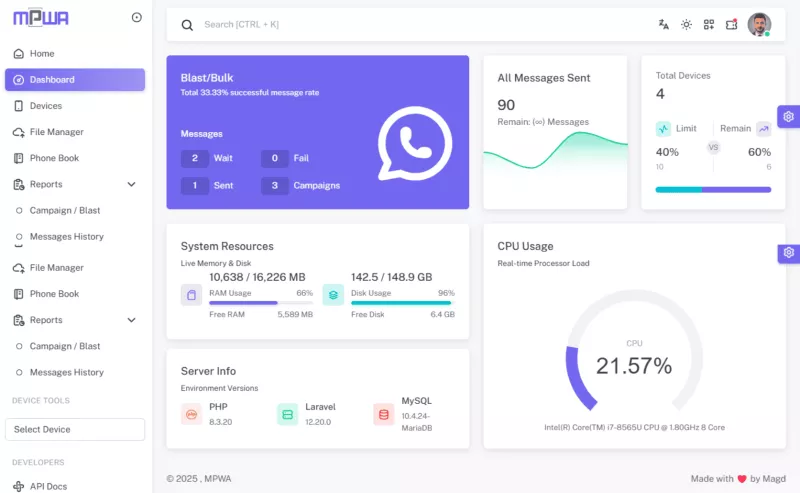Click the teal Disk Usage icon

333,294
